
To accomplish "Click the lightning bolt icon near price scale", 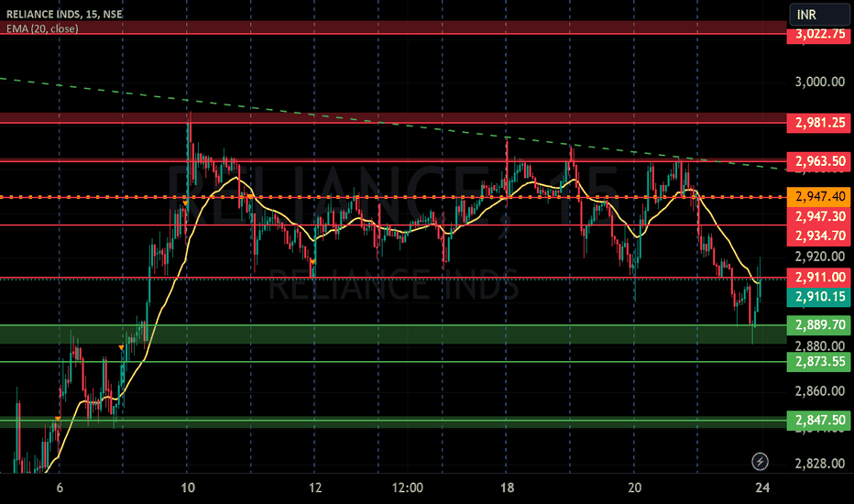I will [x=760, y=462].
